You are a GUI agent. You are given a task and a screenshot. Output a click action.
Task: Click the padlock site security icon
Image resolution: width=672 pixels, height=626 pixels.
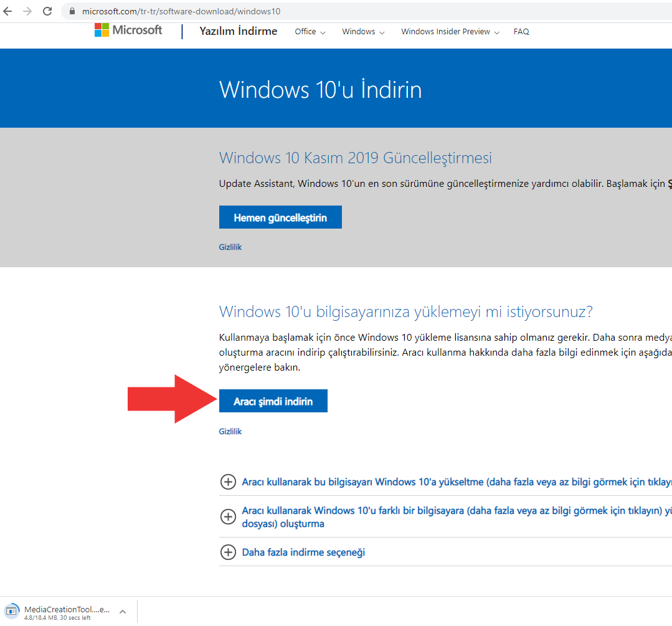(72, 11)
